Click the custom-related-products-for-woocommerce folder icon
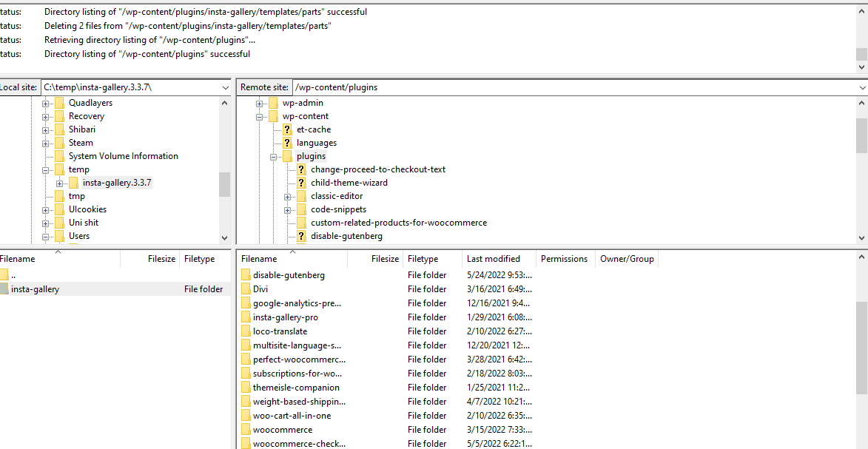This screenshot has width=868, height=449. point(301,223)
